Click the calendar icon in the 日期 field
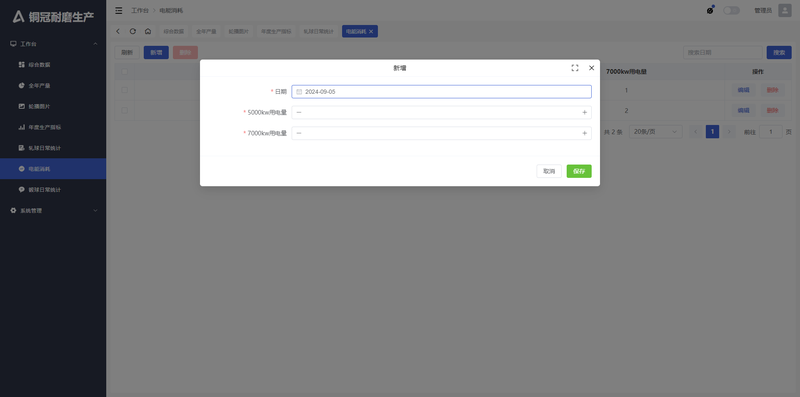800x397 pixels. tap(299, 92)
